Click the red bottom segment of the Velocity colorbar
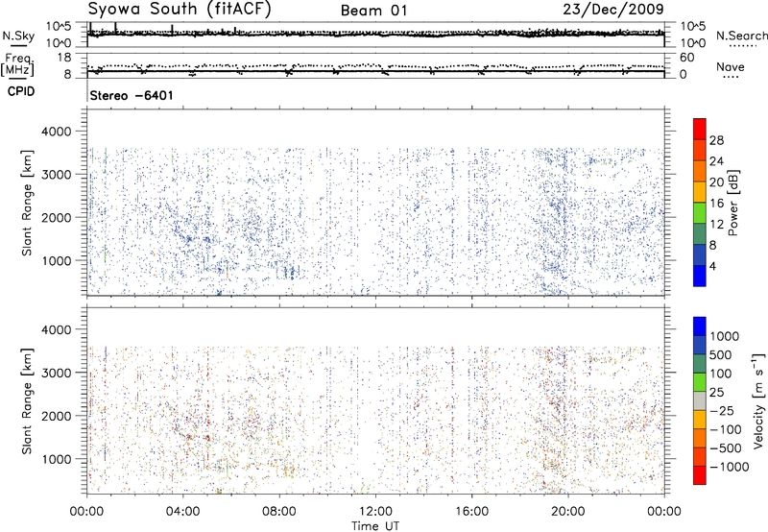 click(x=700, y=475)
